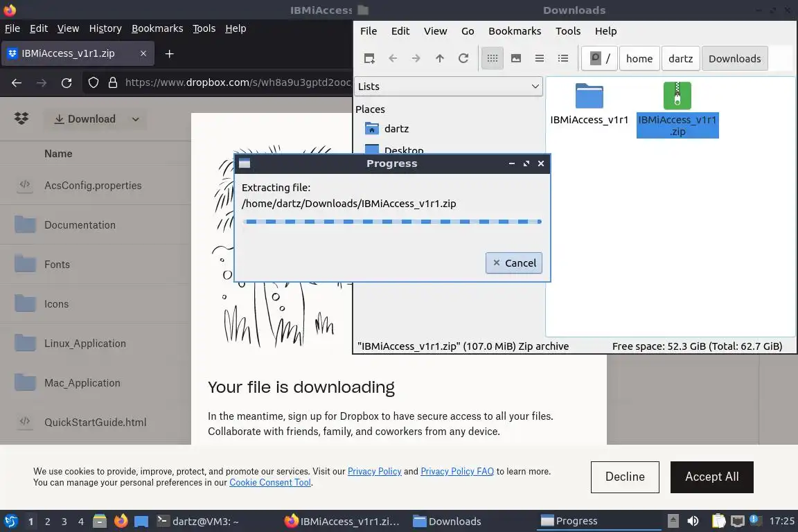This screenshot has height=532, width=798.
Task: Open Help menu in file manager
Action: coord(605,31)
